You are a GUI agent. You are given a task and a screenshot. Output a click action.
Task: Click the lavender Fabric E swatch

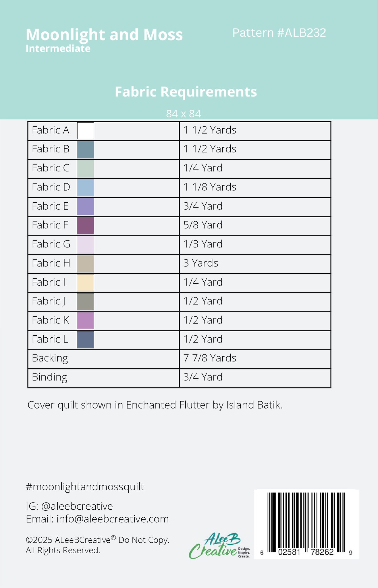pyautogui.click(x=85, y=206)
